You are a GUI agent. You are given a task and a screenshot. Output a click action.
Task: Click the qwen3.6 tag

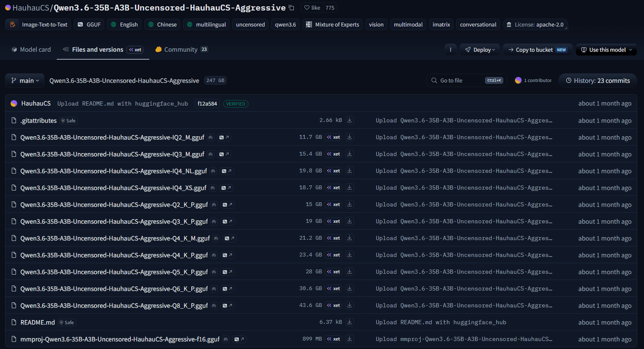point(285,24)
